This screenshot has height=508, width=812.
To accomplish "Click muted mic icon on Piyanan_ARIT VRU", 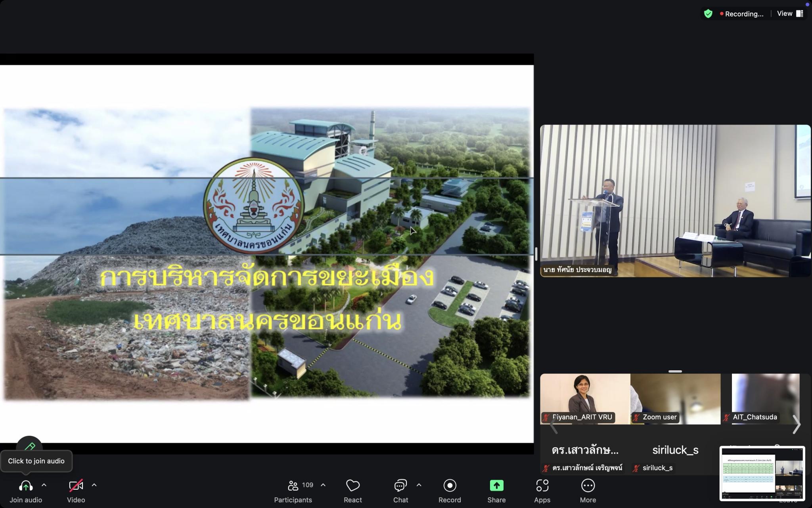I will (x=546, y=418).
